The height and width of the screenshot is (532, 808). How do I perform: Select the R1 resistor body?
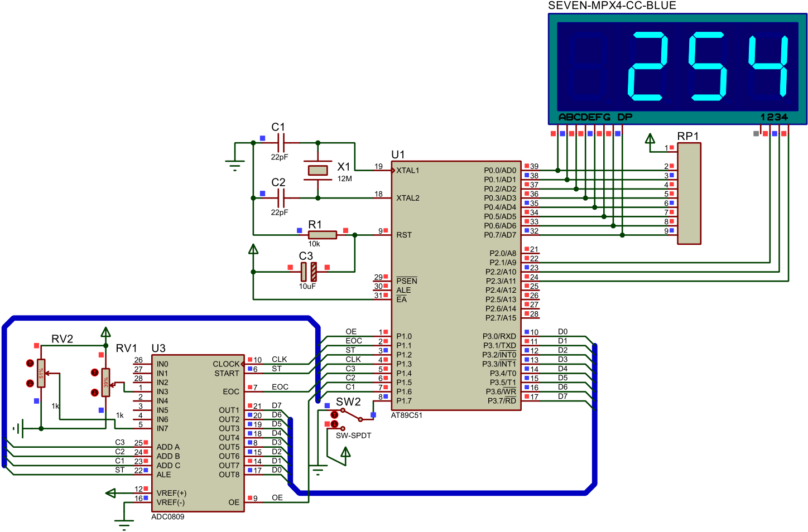coord(323,235)
